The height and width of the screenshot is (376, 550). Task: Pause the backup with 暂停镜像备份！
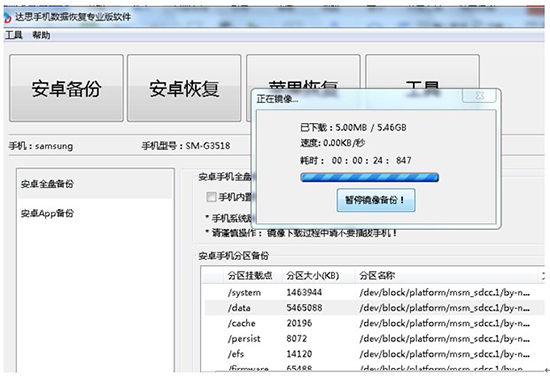coord(376,200)
